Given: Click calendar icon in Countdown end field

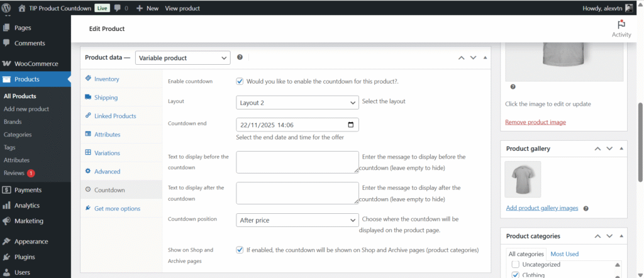Looking at the screenshot, I should coord(352,125).
